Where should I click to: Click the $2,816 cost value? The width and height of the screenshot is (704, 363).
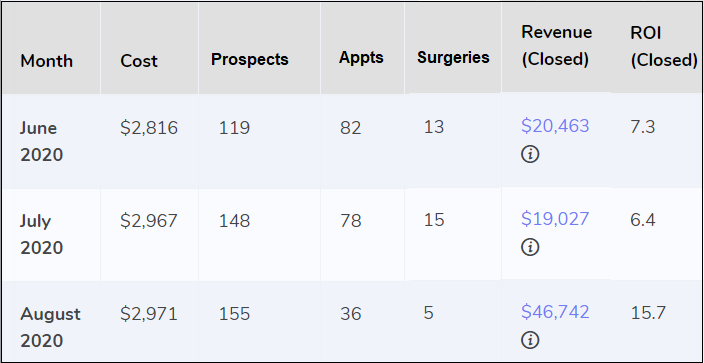point(149,128)
